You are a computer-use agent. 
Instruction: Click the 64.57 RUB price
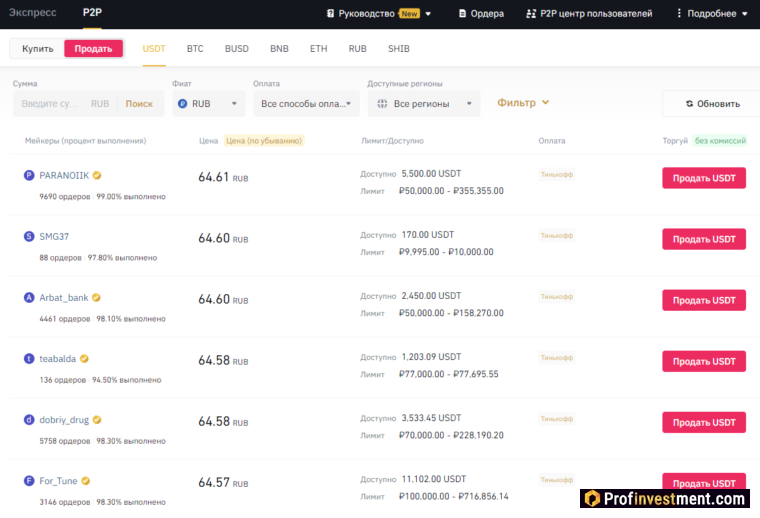click(x=223, y=483)
